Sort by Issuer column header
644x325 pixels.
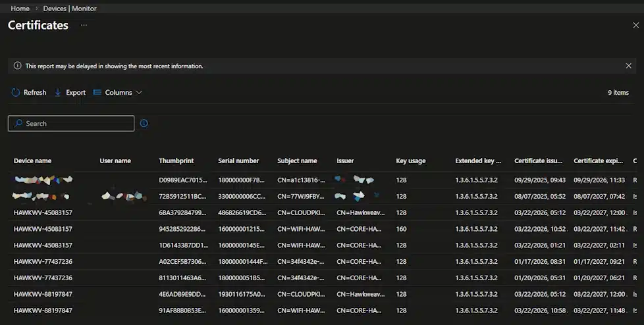tap(345, 161)
